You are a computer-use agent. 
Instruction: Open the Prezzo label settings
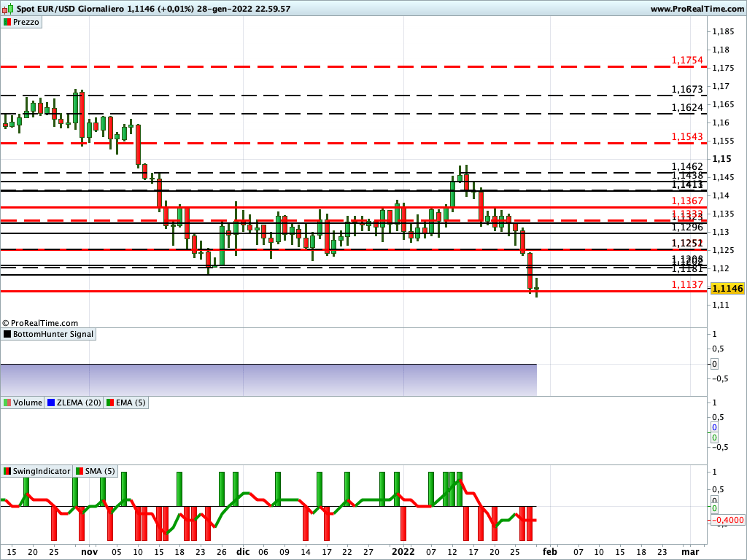coord(26,22)
